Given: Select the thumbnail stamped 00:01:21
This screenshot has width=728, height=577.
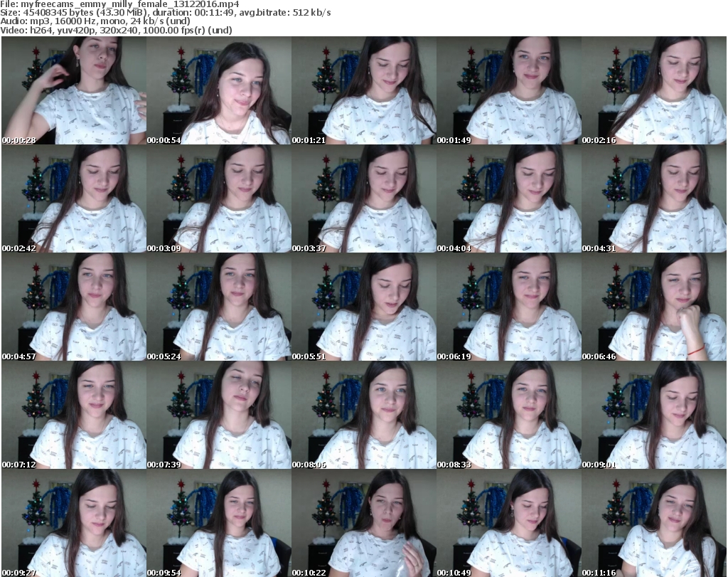Looking at the screenshot, I should [363, 90].
